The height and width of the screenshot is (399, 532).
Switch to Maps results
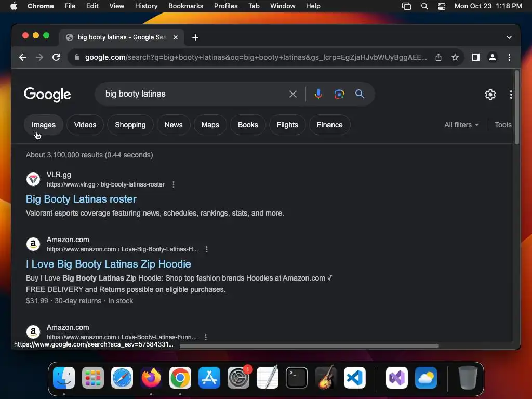pyautogui.click(x=210, y=125)
